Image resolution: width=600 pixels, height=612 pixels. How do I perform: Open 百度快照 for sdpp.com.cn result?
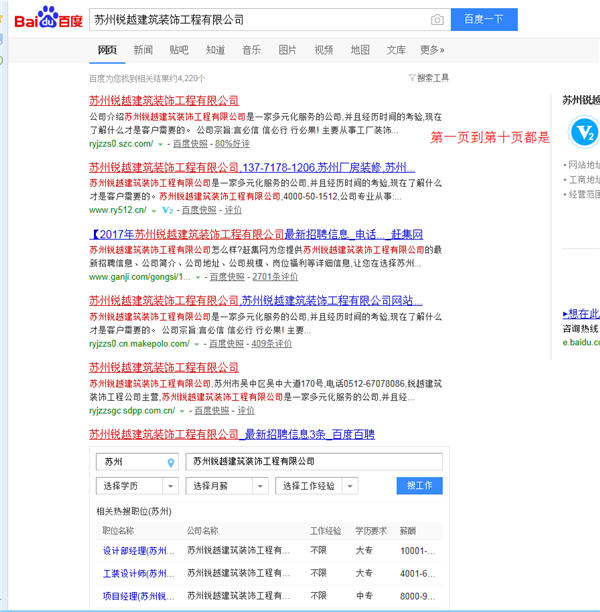(x=212, y=411)
